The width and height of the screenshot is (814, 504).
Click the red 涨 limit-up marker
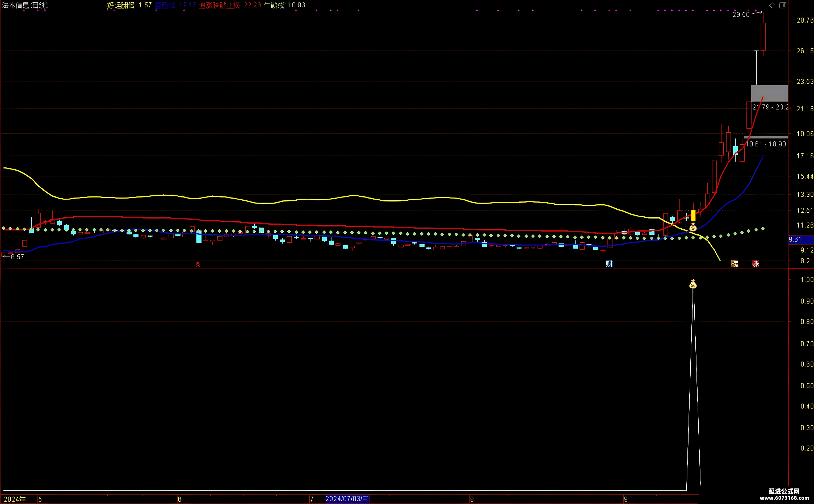tap(756, 264)
